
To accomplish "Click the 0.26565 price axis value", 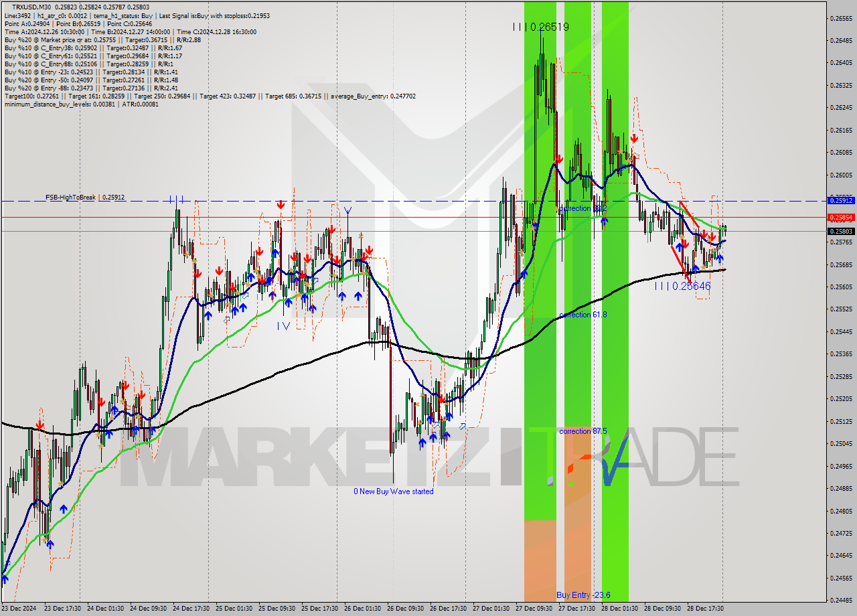I will [842, 18].
